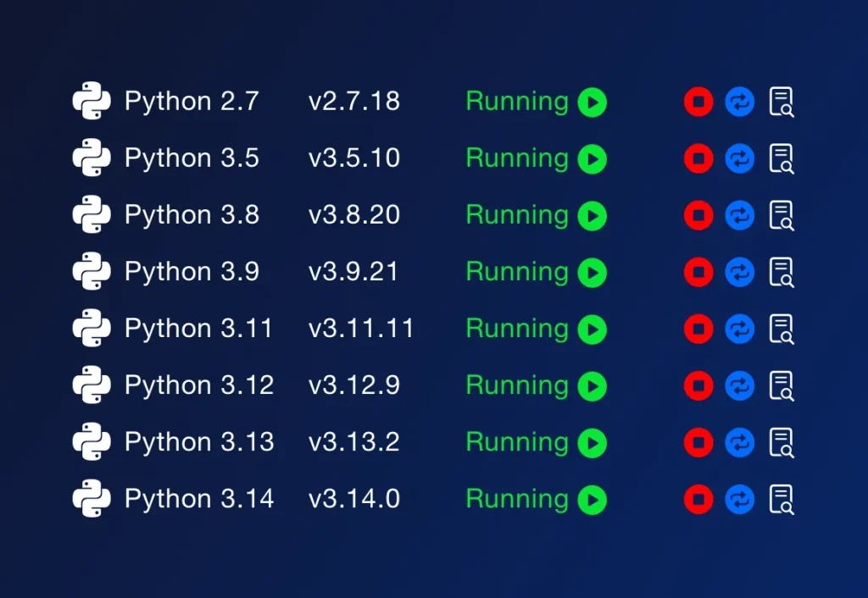868x598 pixels.
Task: Stop the Python 2.7 service
Action: pos(698,102)
